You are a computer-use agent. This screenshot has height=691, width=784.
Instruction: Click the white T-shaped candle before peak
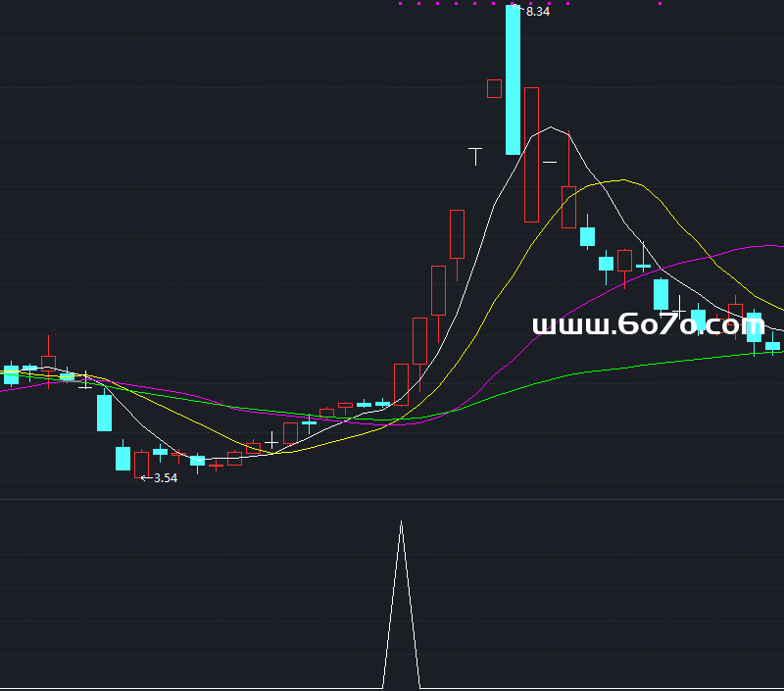point(475,157)
